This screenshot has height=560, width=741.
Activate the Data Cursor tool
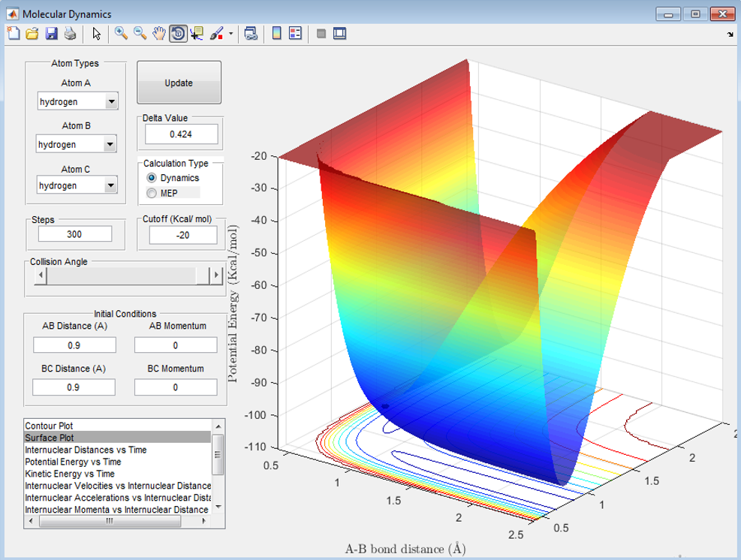197,34
